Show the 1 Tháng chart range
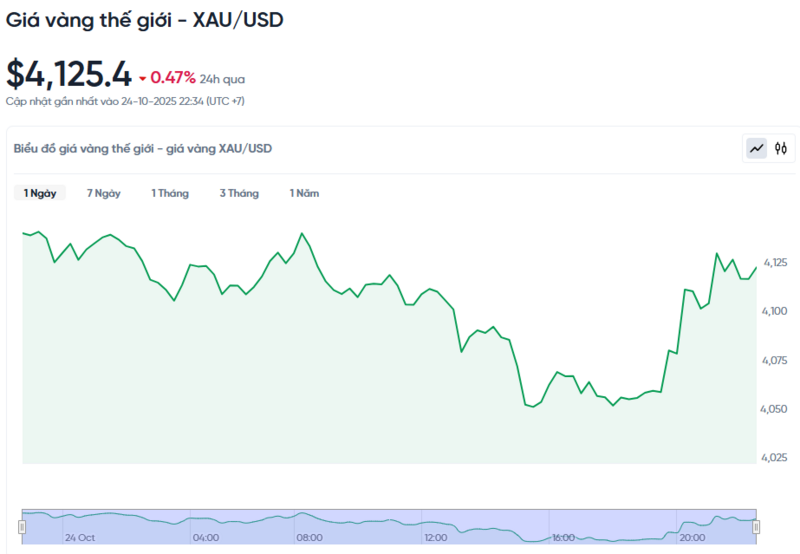800x554 pixels. click(170, 193)
